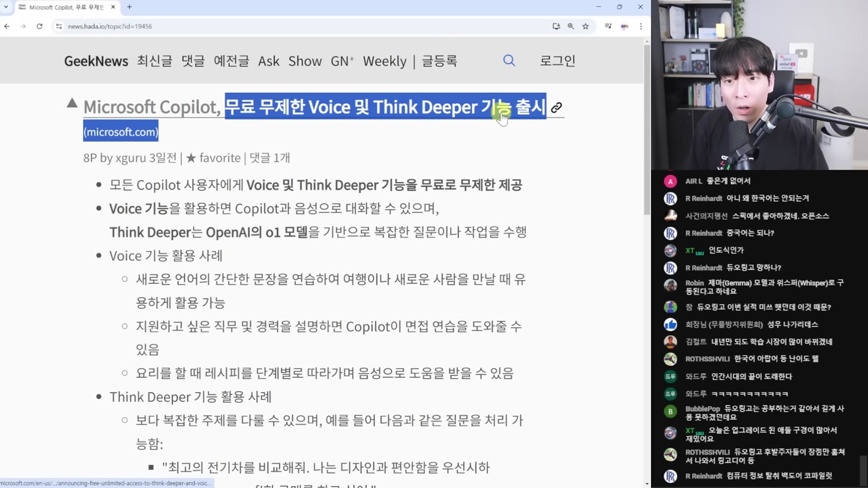868x488 pixels.
Task: Click the streamer webcam video
Action: coord(759,85)
